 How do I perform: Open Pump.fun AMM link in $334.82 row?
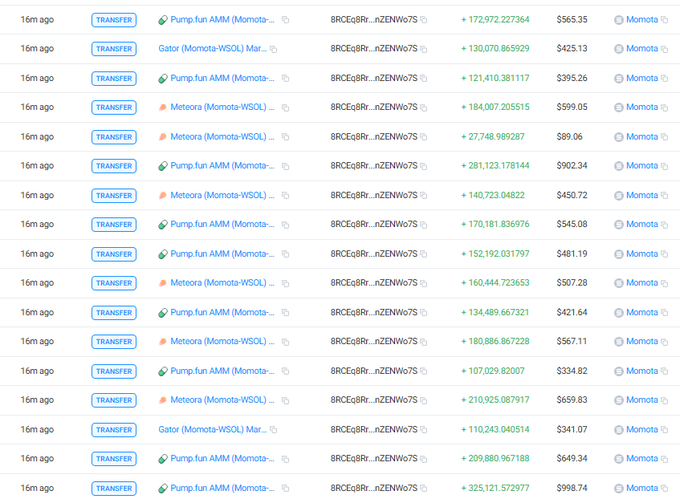click(222, 371)
